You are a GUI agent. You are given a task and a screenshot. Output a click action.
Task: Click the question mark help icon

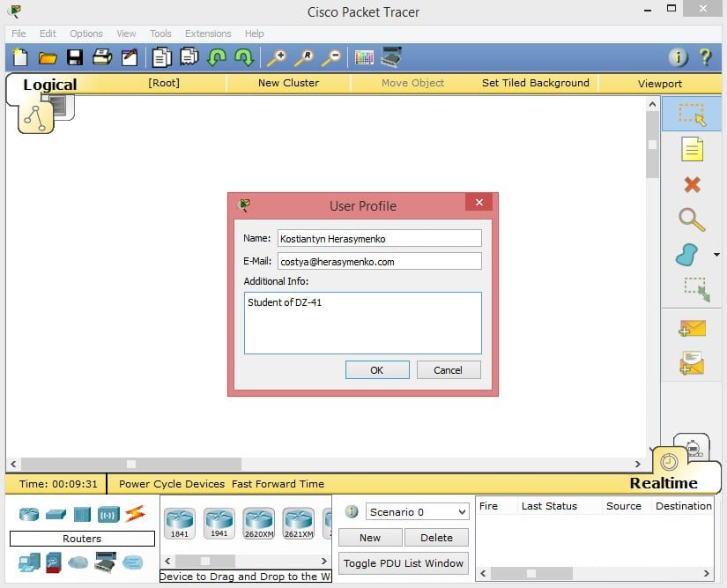(705, 57)
